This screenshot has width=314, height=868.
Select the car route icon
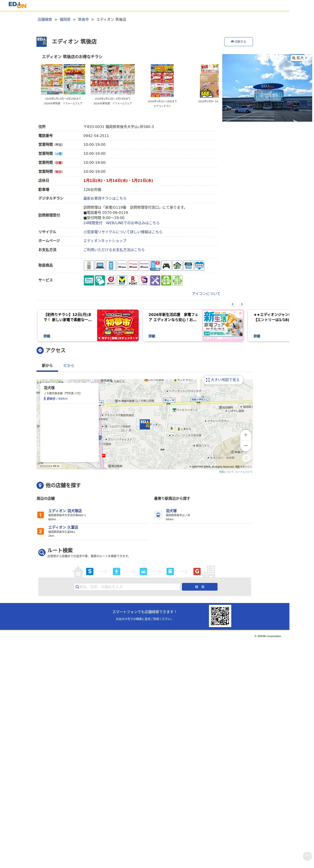(x=143, y=571)
